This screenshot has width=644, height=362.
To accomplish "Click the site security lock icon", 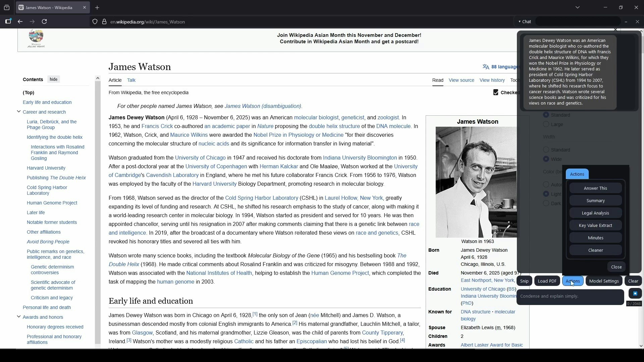I will click(x=104, y=21).
